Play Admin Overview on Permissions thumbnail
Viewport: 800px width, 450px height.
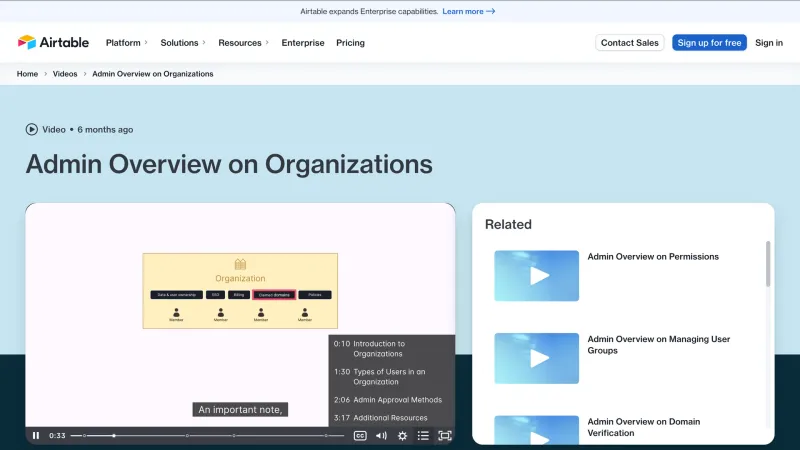(536, 276)
